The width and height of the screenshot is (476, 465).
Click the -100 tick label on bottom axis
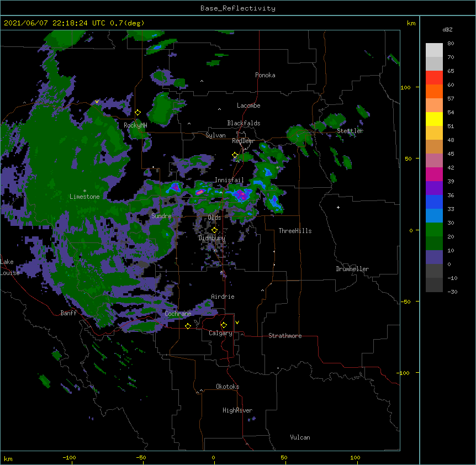point(69,457)
